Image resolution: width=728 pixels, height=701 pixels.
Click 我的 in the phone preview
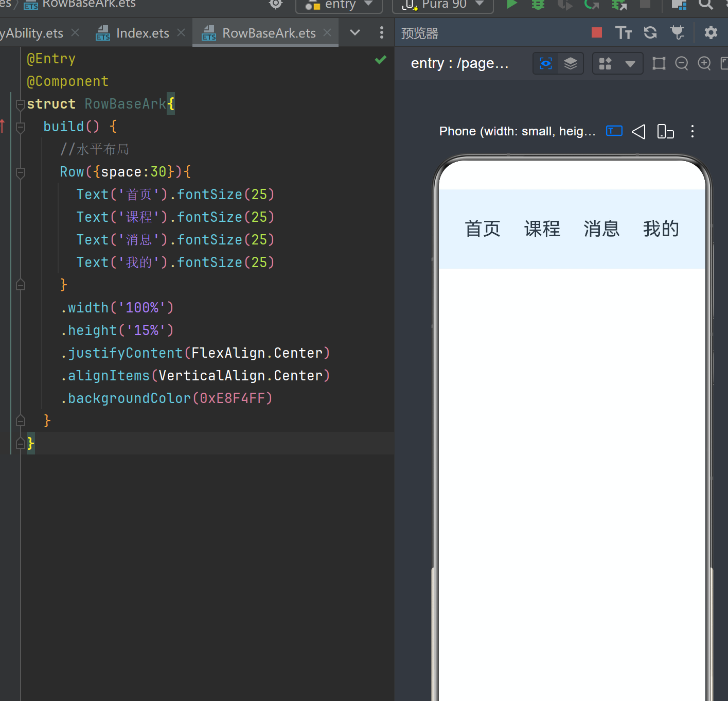(661, 229)
